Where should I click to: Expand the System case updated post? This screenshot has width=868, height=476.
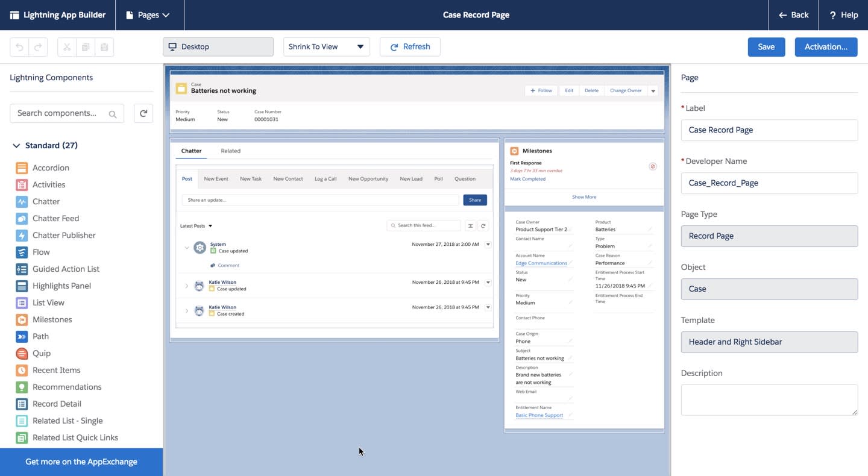(186, 248)
